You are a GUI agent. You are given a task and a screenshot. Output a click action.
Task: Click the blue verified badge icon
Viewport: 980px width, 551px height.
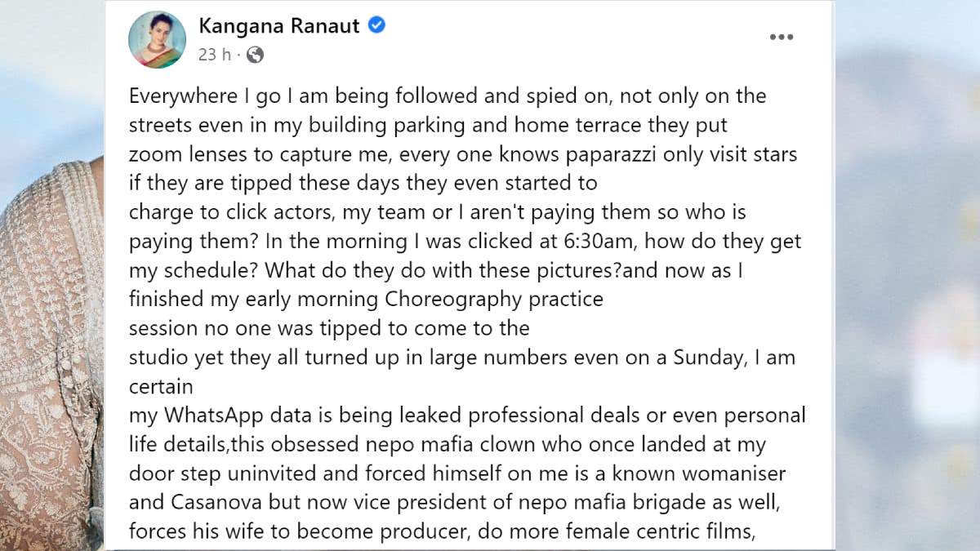[376, 25]
